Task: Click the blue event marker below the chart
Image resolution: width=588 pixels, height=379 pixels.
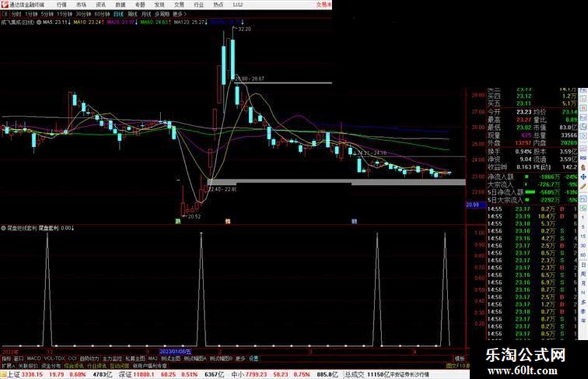Action: tap(354, 222)
